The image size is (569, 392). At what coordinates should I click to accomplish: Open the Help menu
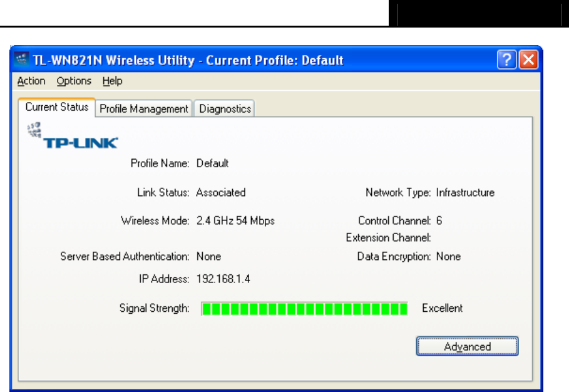click(x=112, y=81)
